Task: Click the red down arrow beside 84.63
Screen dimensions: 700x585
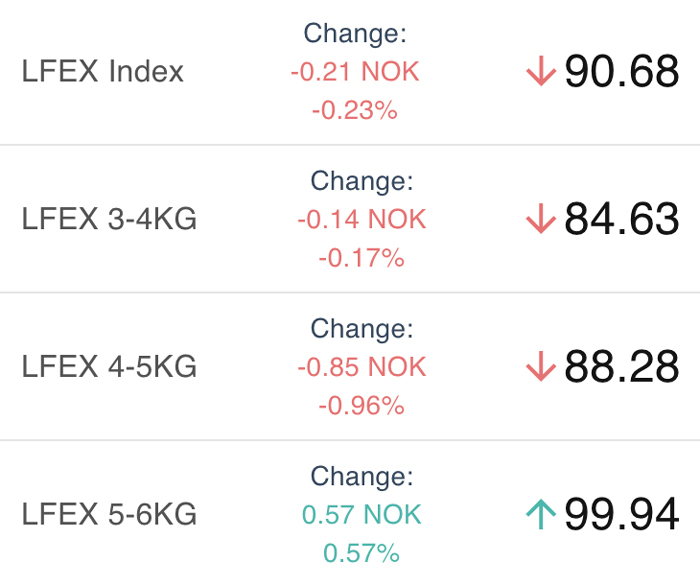Action: pos(541,218)
